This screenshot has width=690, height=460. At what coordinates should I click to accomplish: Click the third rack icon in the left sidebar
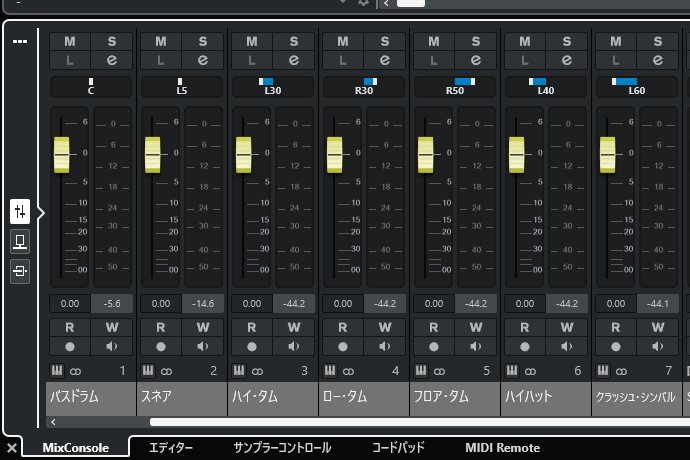pos(20,271)
